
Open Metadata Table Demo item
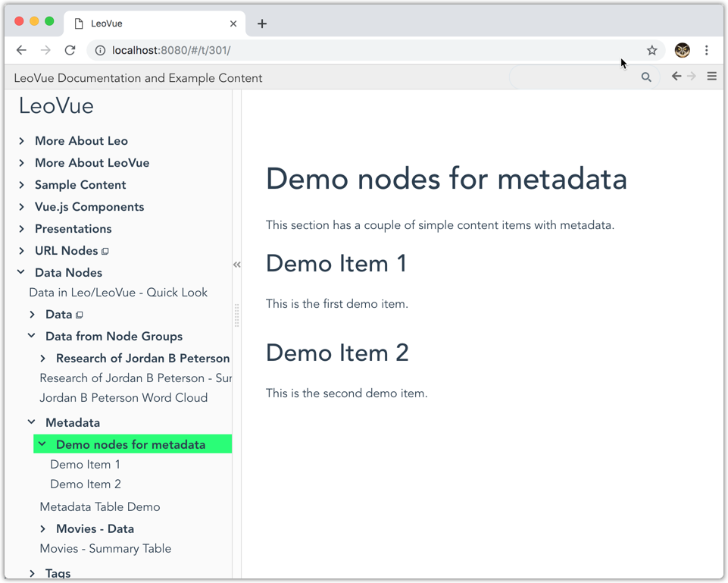click(x=100, y=507)
